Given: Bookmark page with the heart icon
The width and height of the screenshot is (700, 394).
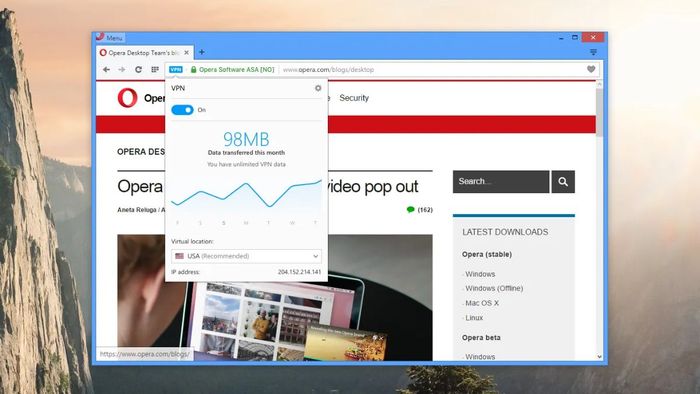Looking at the screenshot, I should tap(591, 69).
